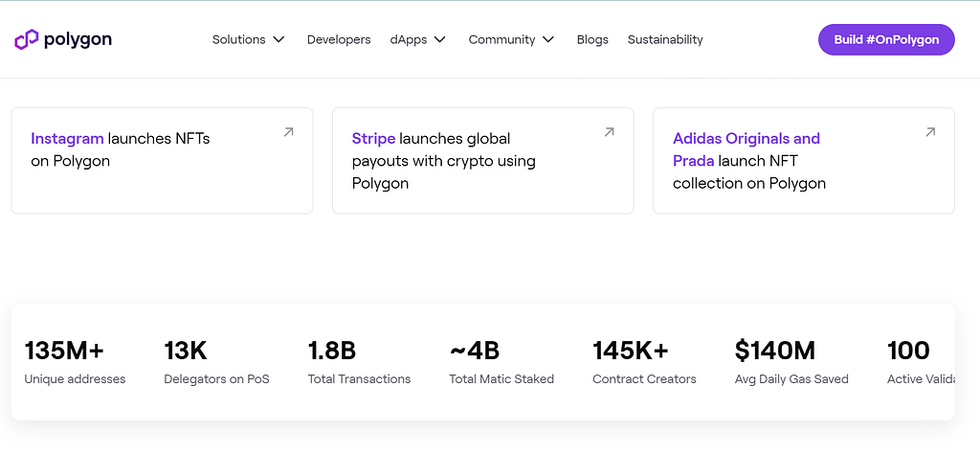Expand the dApps dropdown menu
This screenshot has height=454, width=980.
418,39
